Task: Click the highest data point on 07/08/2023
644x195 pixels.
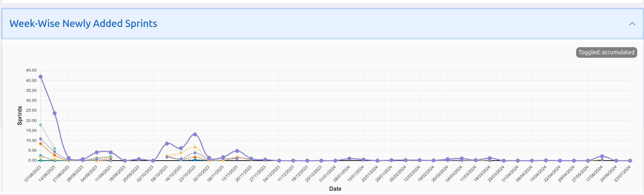Action: (x=41, y=77)
